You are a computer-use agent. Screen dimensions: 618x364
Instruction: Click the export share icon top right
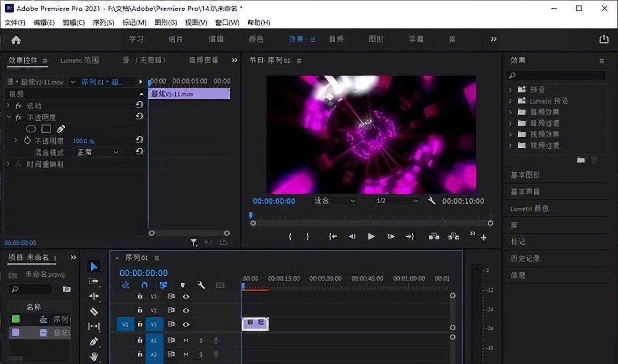point(604,39)
